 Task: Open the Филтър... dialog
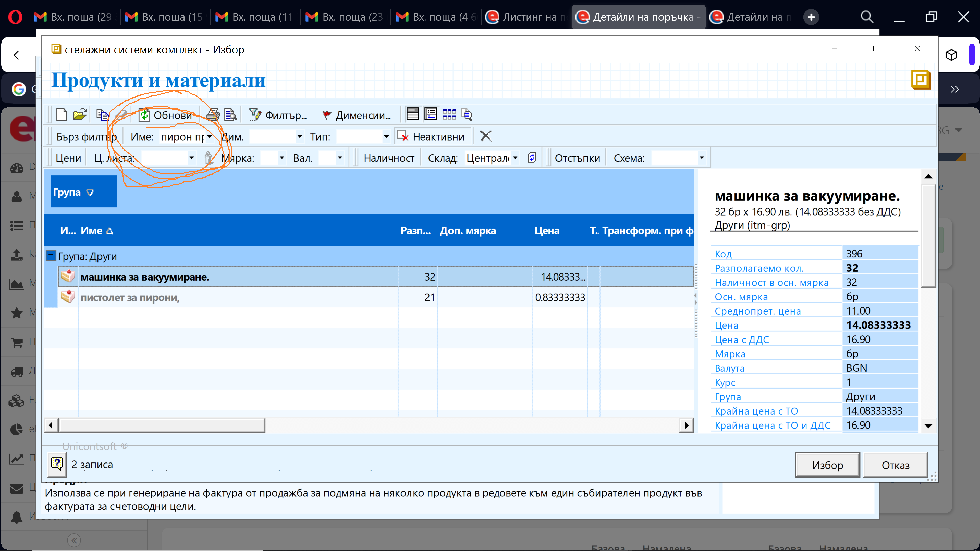point(278,115)
